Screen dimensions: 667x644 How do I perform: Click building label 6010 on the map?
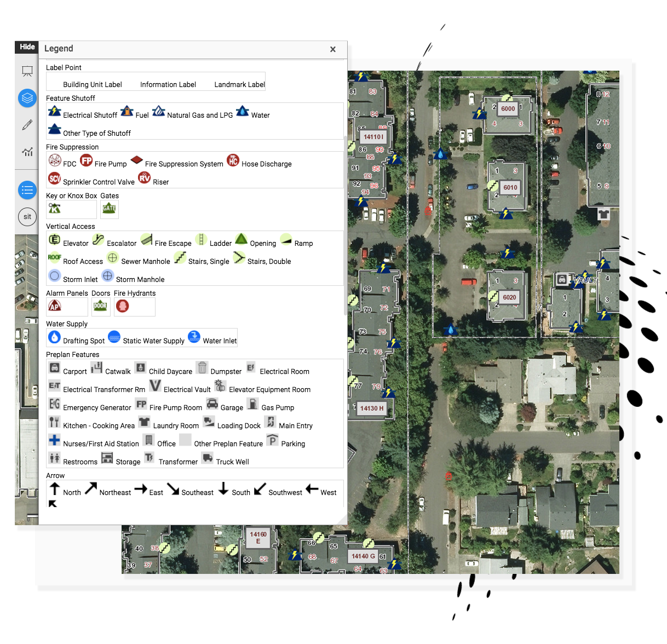[510, 187]
